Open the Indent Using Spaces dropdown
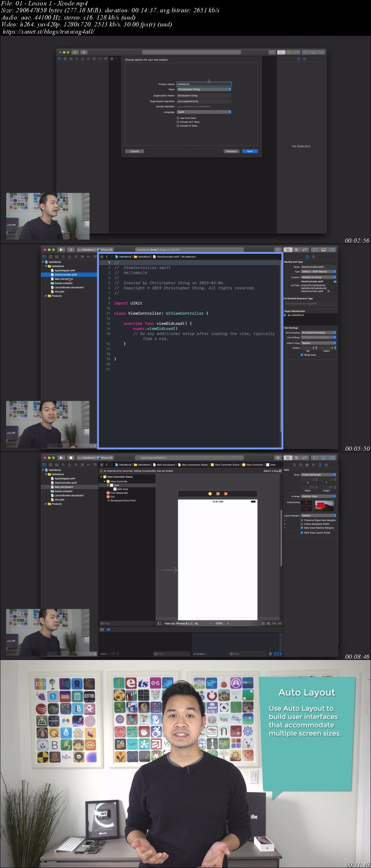The image size is (371, 868). tap(318, 343)
